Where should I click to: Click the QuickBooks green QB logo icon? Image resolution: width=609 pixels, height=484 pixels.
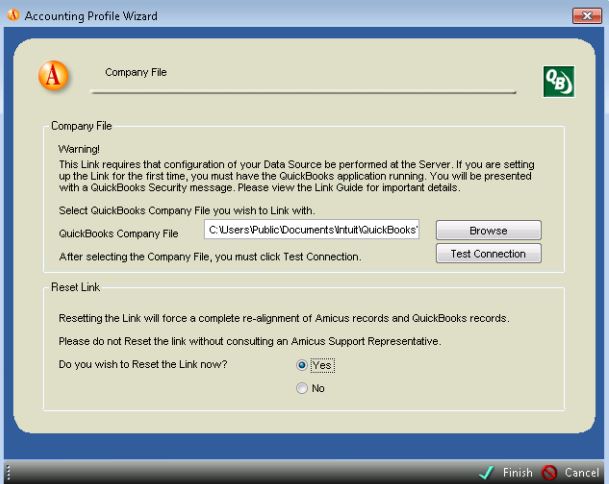559,82
